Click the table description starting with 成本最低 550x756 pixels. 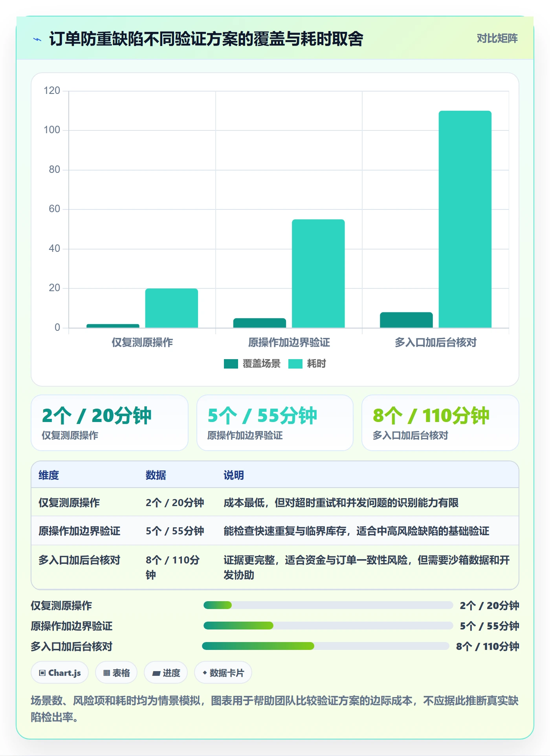click(341, 503)
